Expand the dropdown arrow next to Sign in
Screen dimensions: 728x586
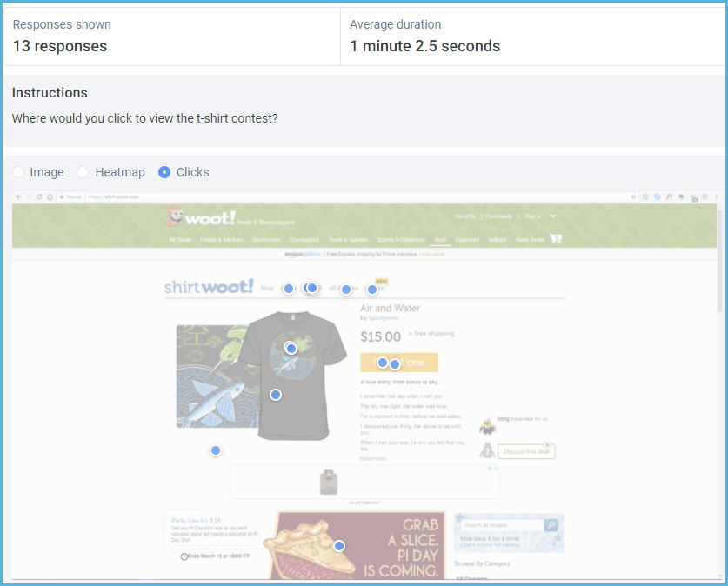[x=553, y=216]
